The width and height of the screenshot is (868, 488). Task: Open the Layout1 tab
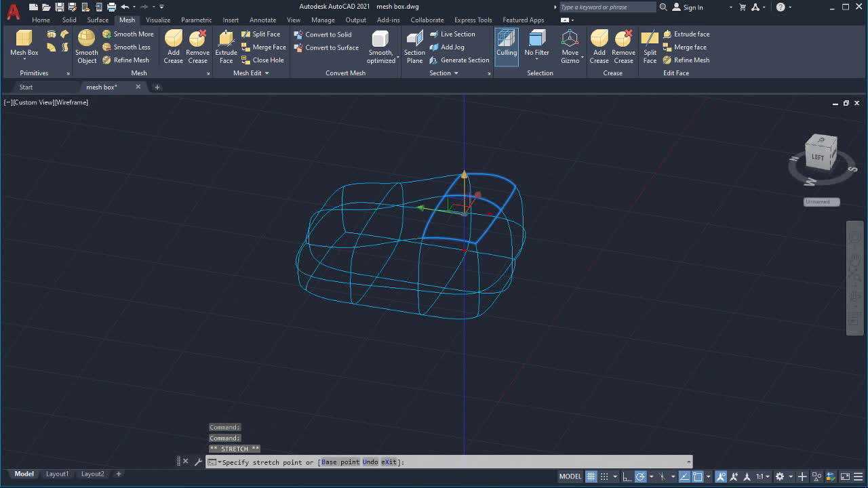[x=57, y=474]
